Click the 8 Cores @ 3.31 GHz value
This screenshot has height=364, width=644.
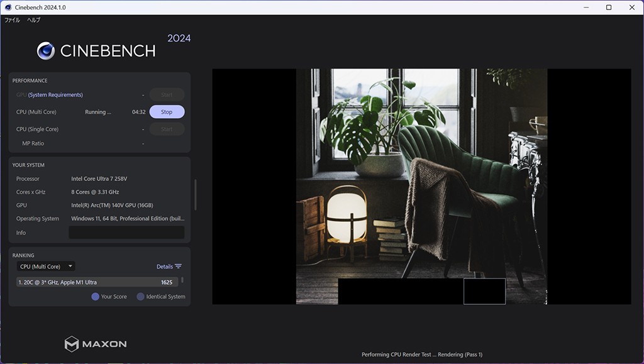95,192
